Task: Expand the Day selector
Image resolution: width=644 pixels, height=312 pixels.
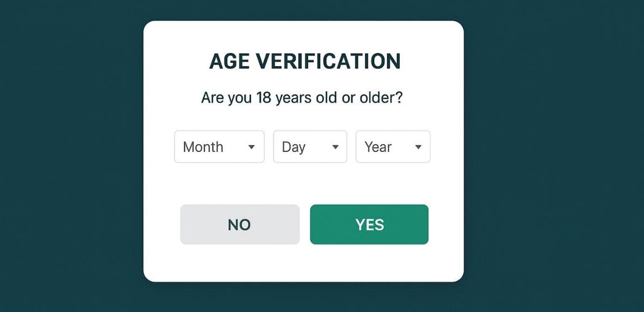Action: point(310,147)
